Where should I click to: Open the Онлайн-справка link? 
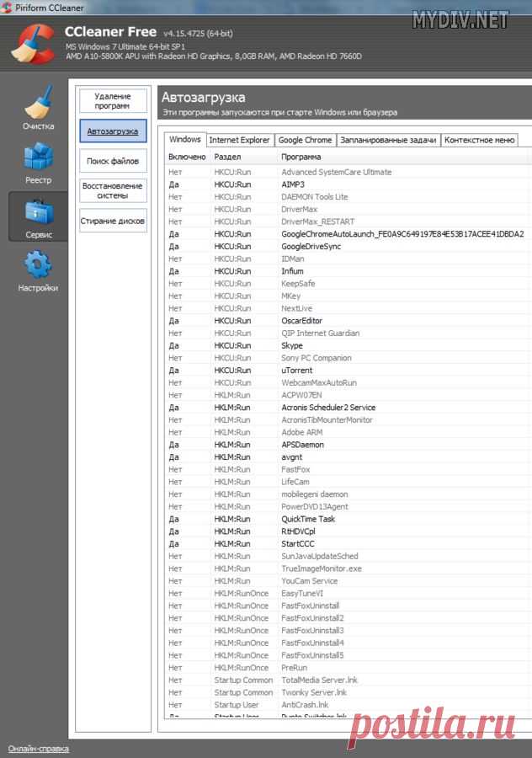[39, 748]
